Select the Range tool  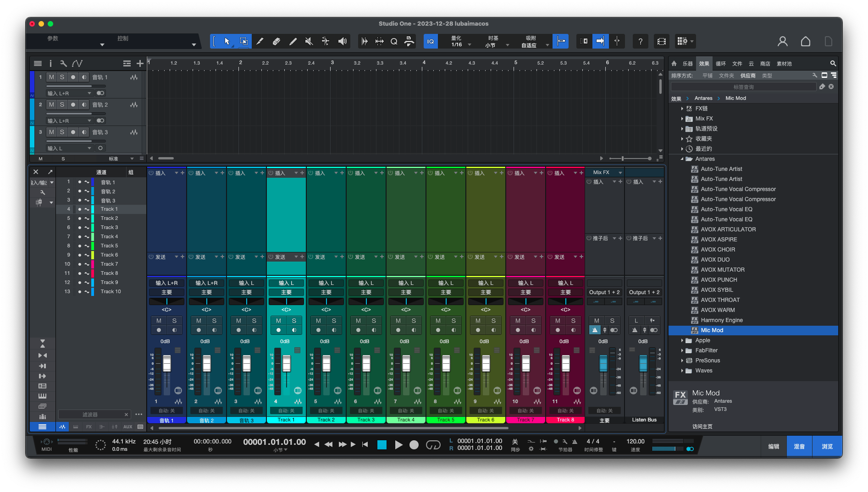pos(244,41)
